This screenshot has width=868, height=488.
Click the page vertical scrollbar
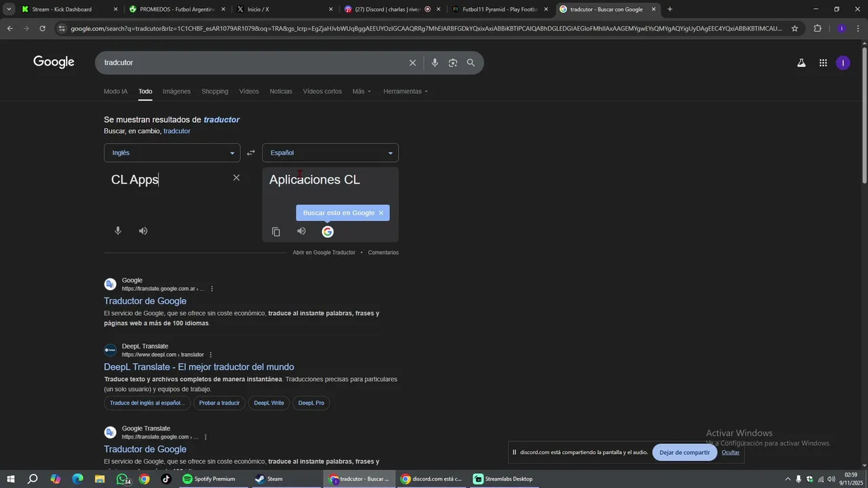point(864,115)
